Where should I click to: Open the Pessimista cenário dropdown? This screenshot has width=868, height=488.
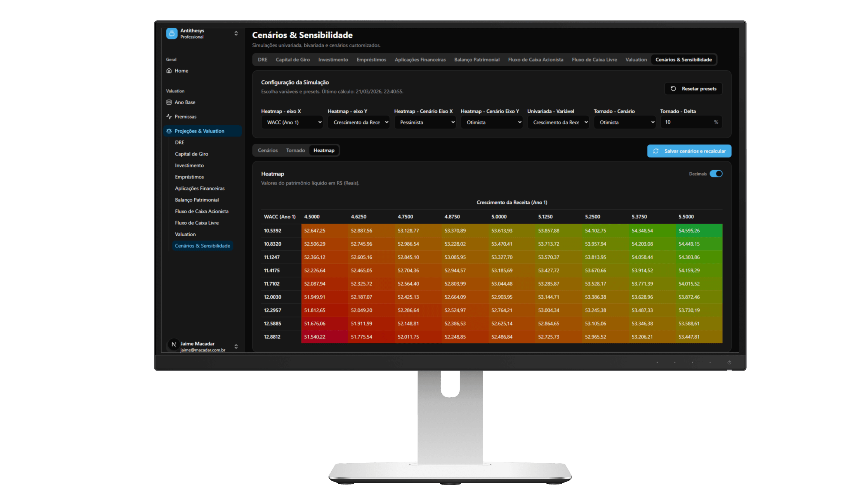425,122
